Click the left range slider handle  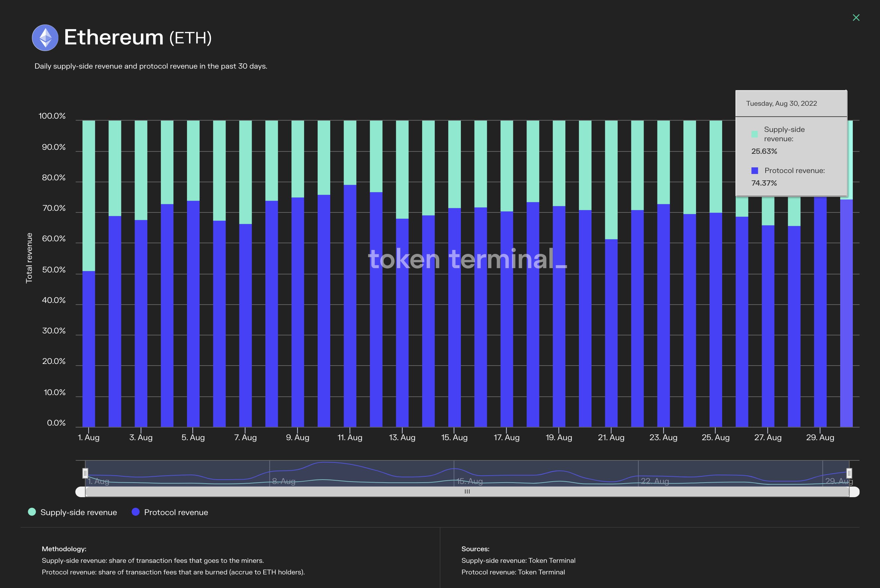[x=86, y=473]
